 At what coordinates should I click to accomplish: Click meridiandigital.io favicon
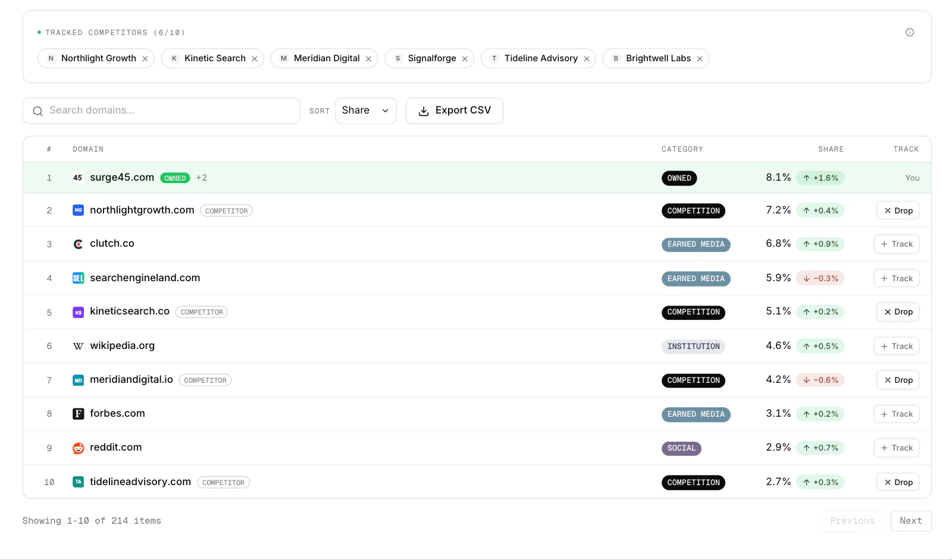click(x=78, y=380)
